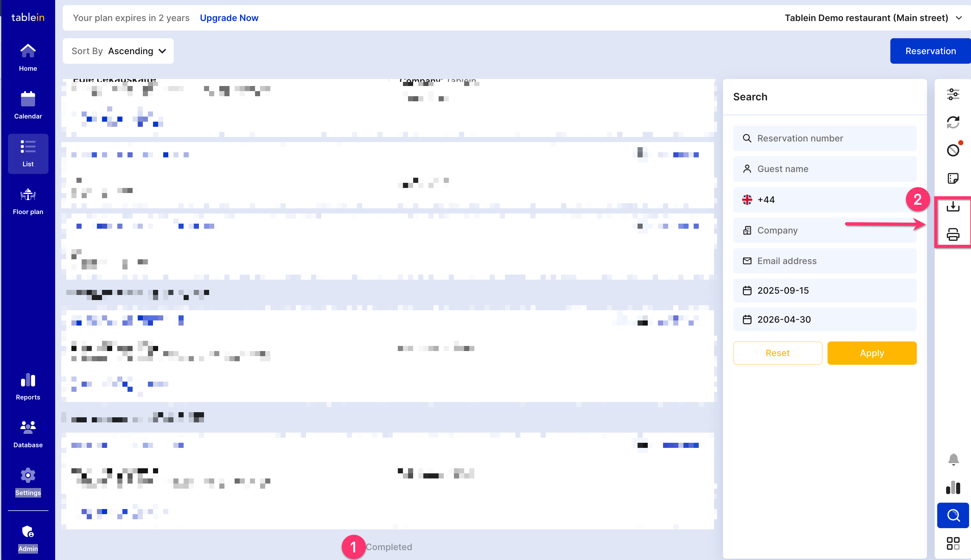The height and width of the screenshot is (560, 971).
Task: Click the Reset button
Action: tap(777, 353)
